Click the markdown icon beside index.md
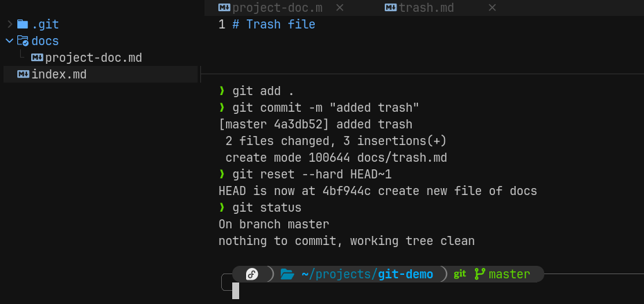Image resolution: width=644 pixels, height=304 pixels. (x=23, y=74)
